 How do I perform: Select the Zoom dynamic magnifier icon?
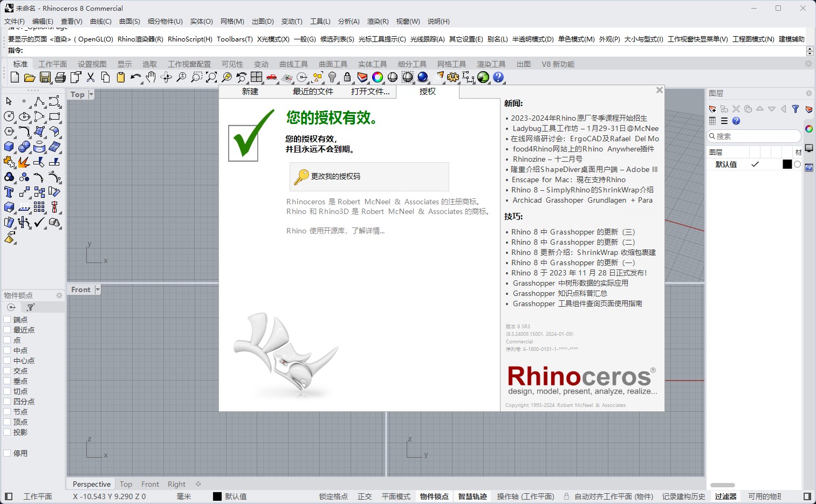click(181, 78)
